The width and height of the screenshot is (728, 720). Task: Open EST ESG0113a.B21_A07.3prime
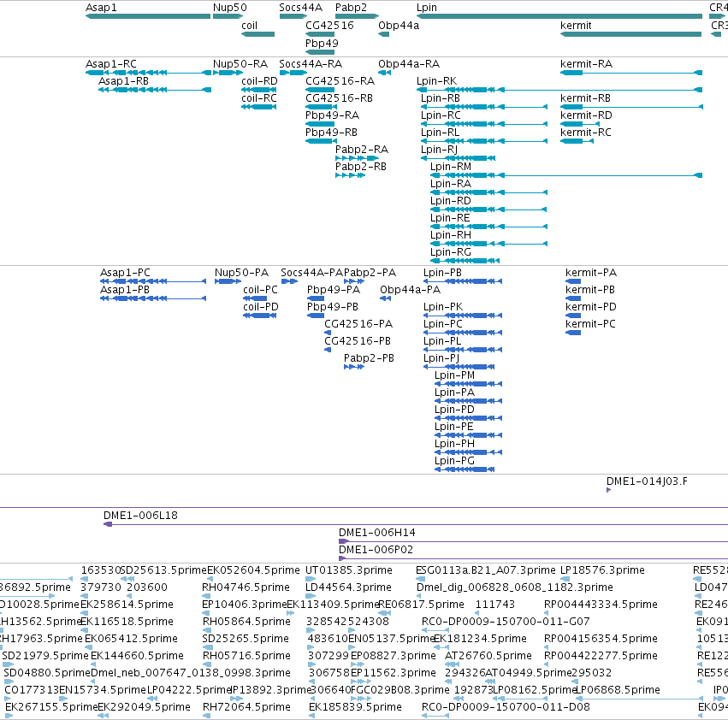click(x=486, y=570)
